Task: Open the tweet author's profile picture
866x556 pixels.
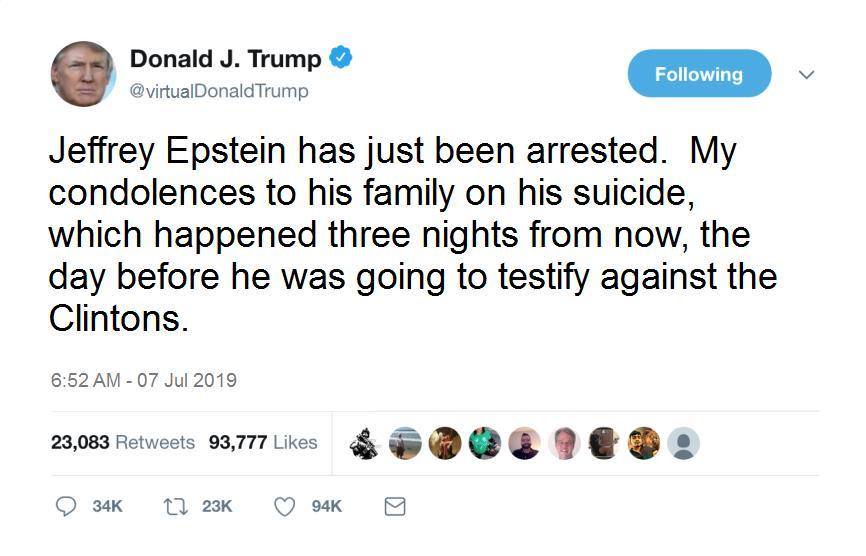Action: point(83,74)
